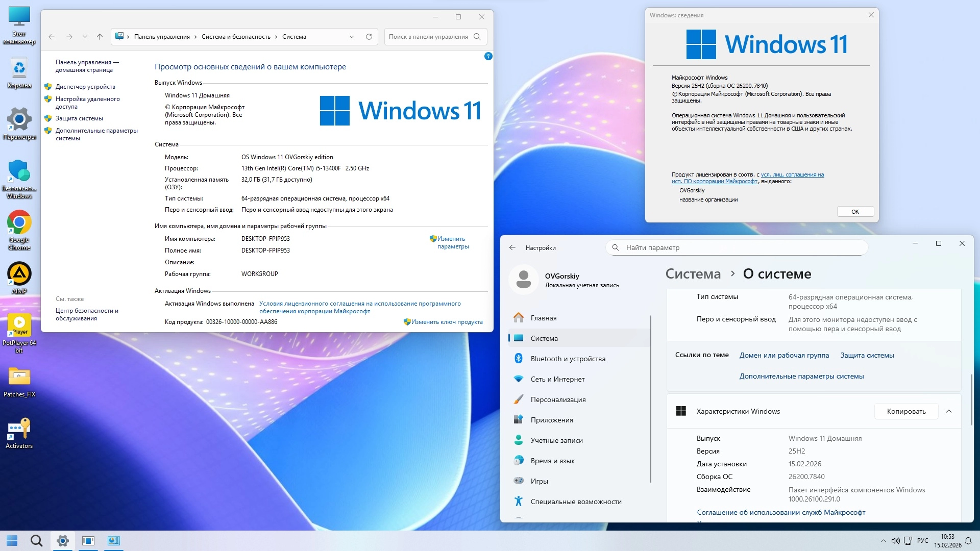Open Персонализация settings section
Screen dimensions: 980x551
558,399
